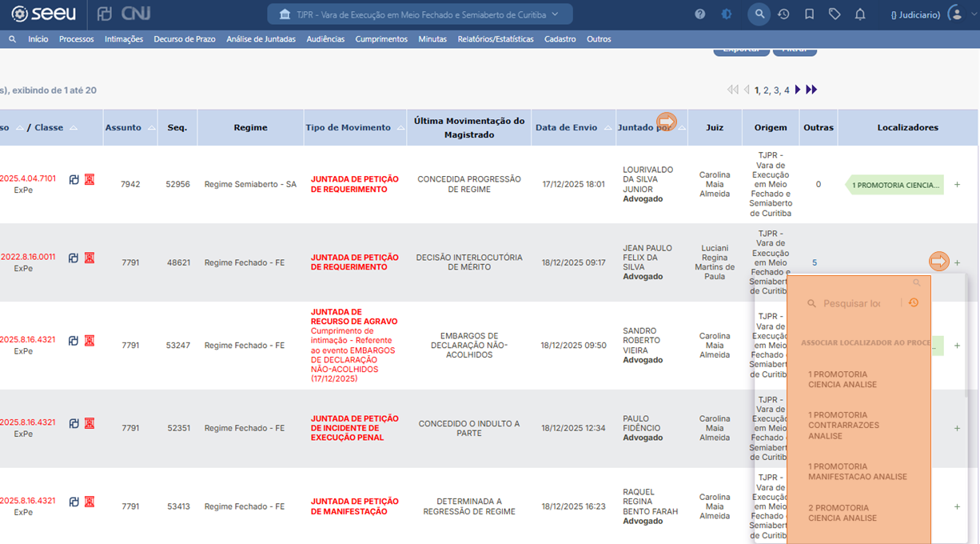This screenshot has height=544, width=980.
Task: Go to page 3 of results
Action: 776,90
